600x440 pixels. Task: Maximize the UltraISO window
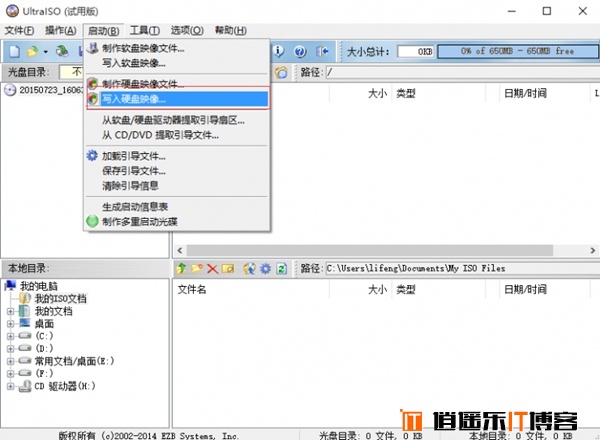(x=547, y=11)
